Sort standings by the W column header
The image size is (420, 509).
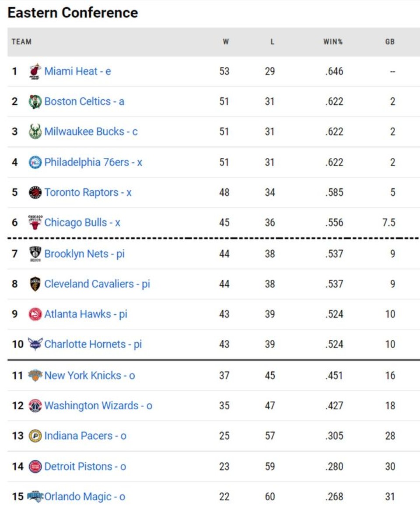click(x=225, y=42)
